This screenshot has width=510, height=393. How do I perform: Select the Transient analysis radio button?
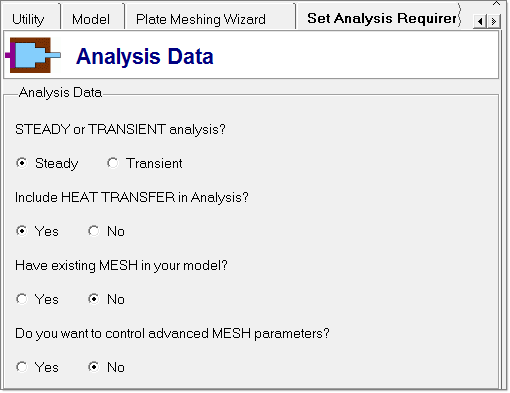pos(113,163)
